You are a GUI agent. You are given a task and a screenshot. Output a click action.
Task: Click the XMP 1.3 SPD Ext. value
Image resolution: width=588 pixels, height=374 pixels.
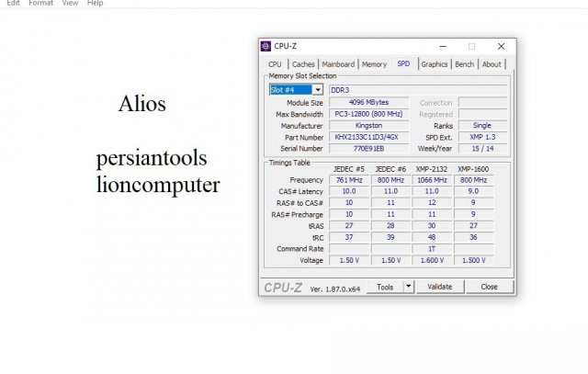(x=482, y=137)
